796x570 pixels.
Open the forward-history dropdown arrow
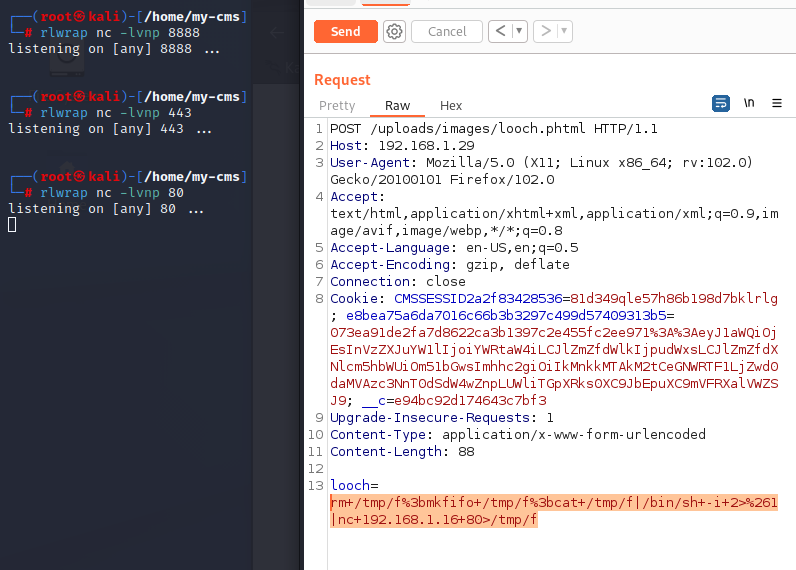[564, 31]
